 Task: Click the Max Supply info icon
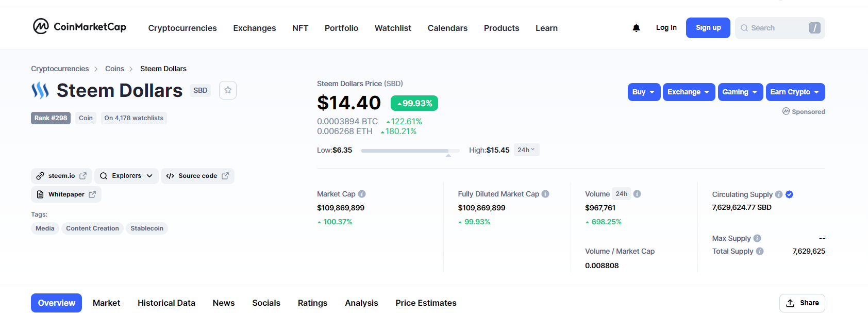(757, 238)
